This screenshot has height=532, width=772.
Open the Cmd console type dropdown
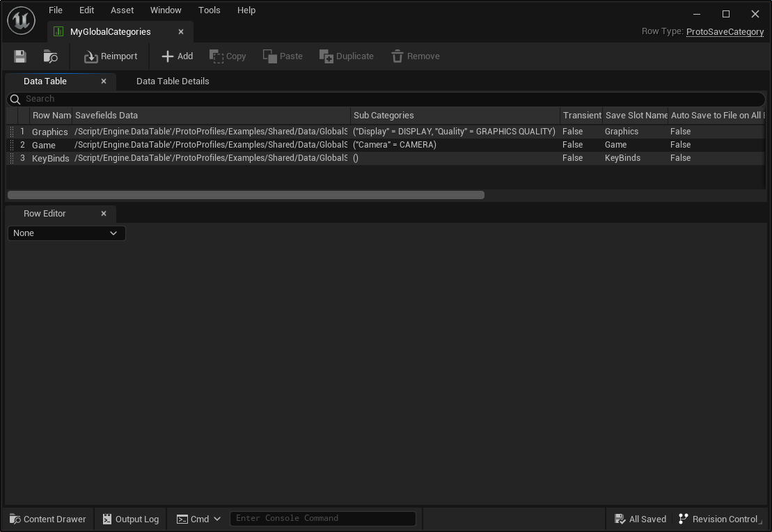pyautogui.click(x=199, y=519)
